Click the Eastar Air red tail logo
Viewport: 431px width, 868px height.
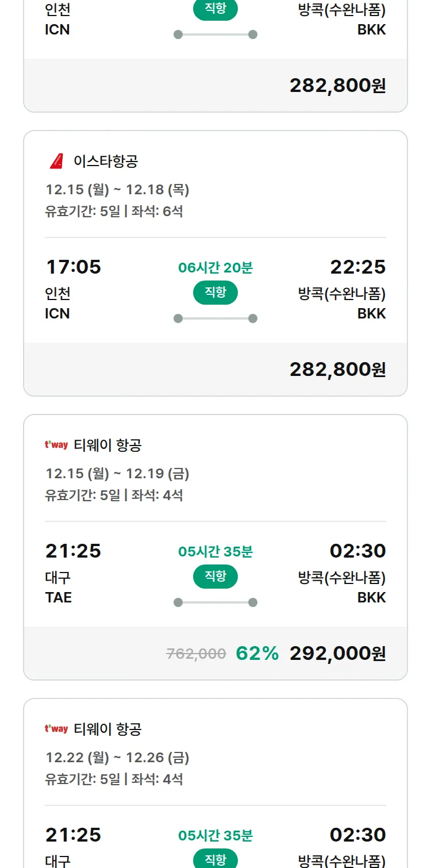pyautogui.click(x=56, y=162)
